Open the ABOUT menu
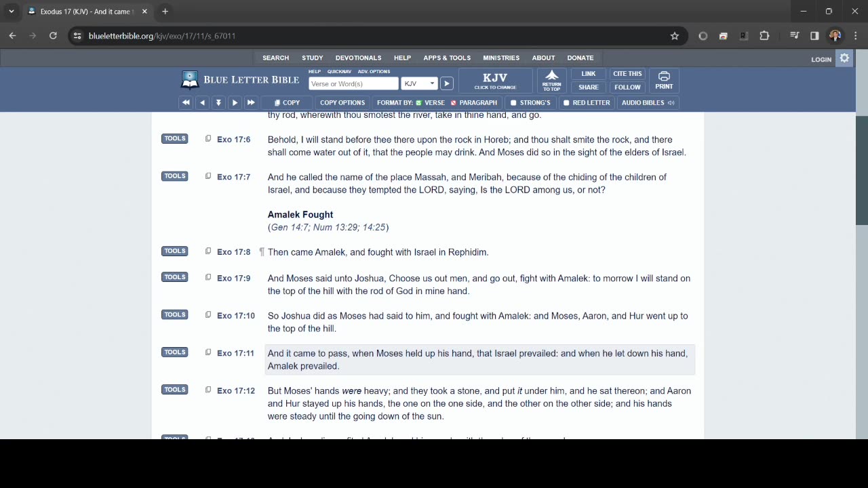Viewport: 868px width, 488px height. (543, 58)
